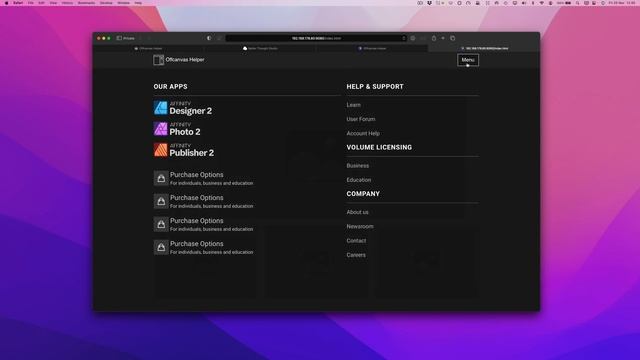Click the second Purchase Options bag icon
640x360 pixels.
tap(161, 201)
